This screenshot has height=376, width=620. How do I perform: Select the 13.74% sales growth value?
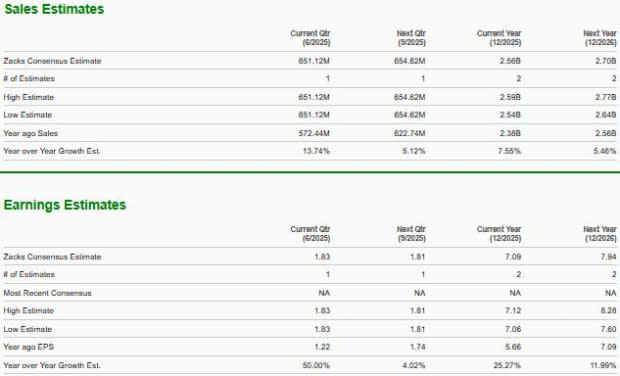[316, 151]
